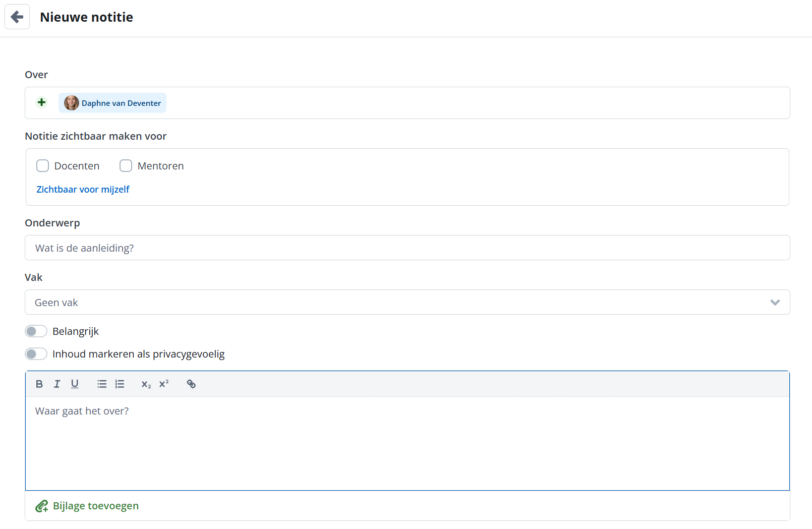Click the green plus to add person
Viewport: 812px width, 529px height.
(x=42, y=102)
